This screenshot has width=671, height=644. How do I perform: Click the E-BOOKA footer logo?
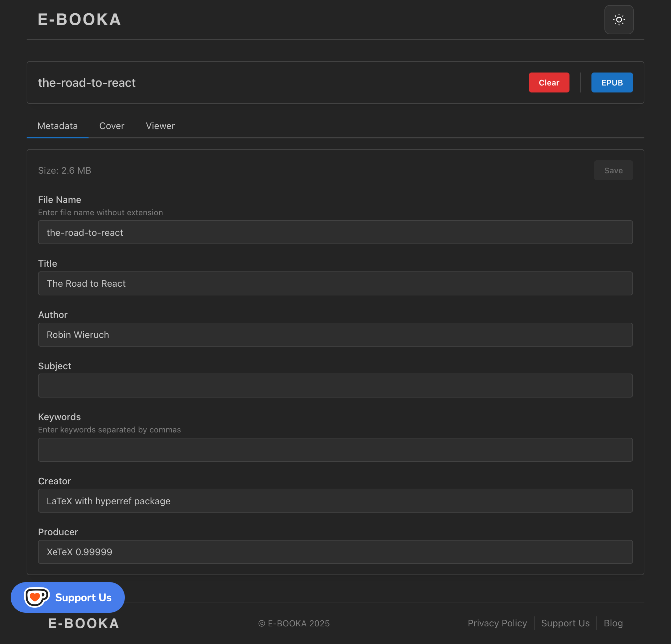[x=84, y=623]
